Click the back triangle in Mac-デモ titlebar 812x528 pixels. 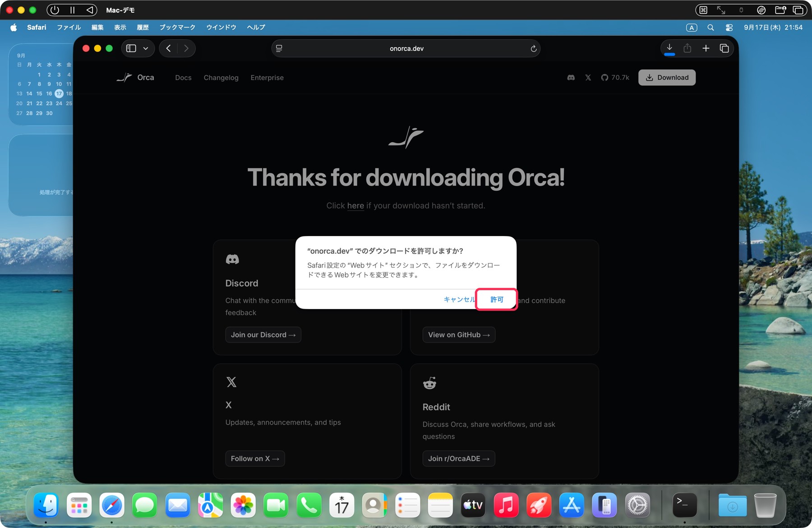tap(90, 10)
